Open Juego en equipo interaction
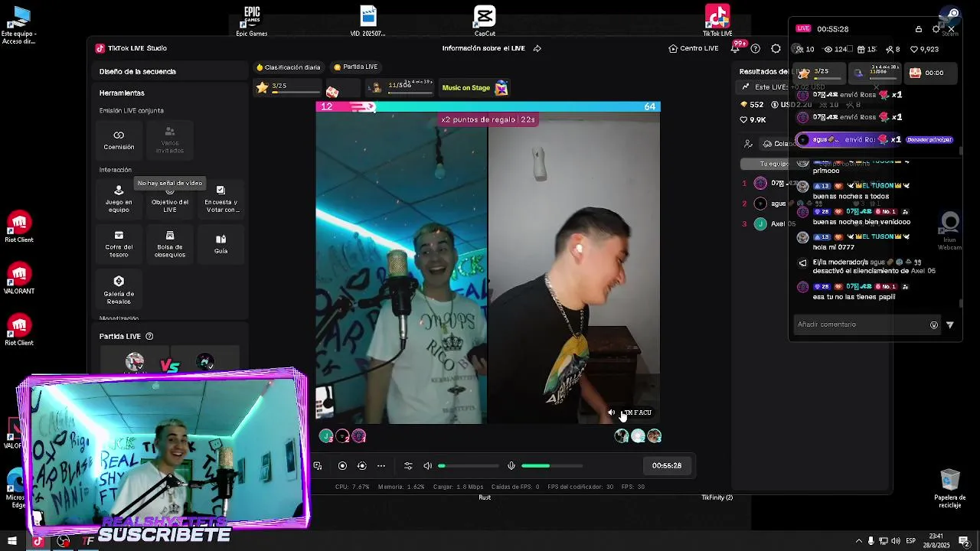The width and height of the screenshot is (980, 551). [119, 198]
